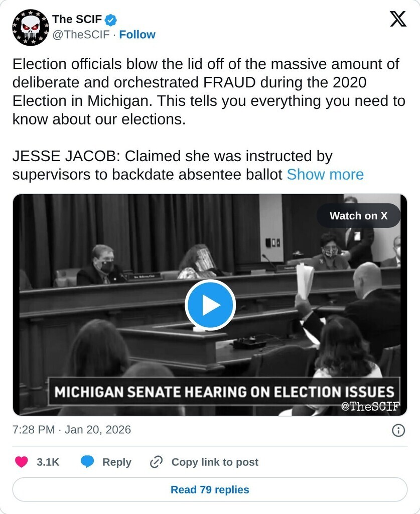Follow the @TheSCIF account
Screen dimensions: 420x514
click(x=137, y=35)
